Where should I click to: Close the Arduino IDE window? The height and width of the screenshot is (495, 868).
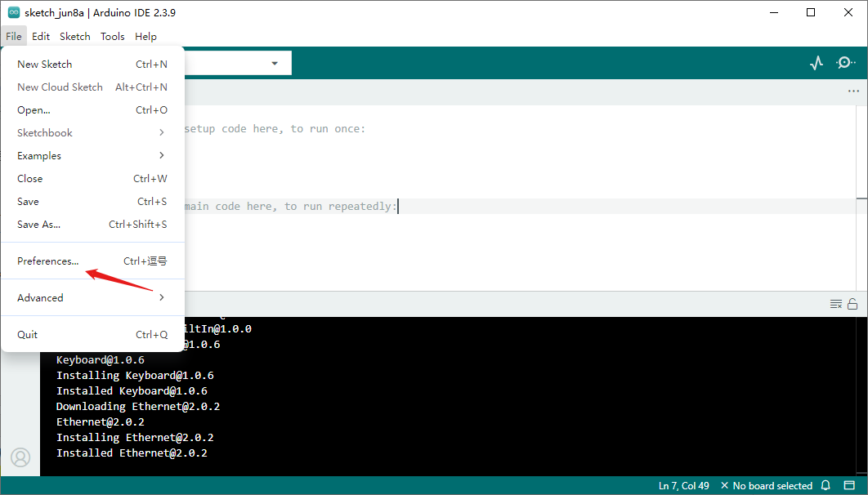click(x=848, y=12)
